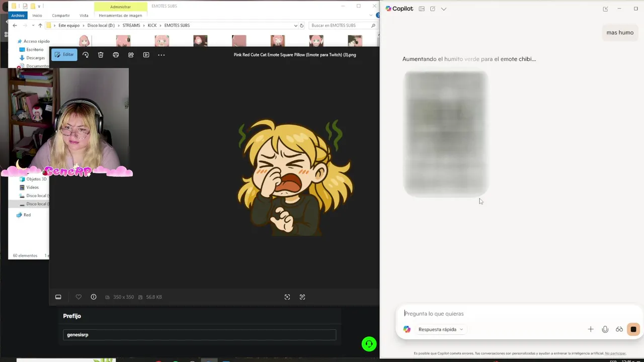This screenshot has width=644, height=362.
Task: Open image info panel
Action: [94, 297]
